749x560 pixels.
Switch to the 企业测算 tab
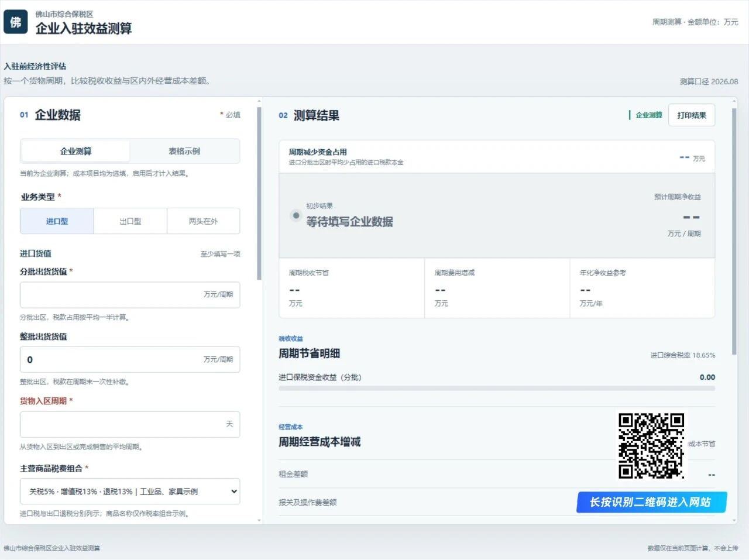[x=75, y=151]
